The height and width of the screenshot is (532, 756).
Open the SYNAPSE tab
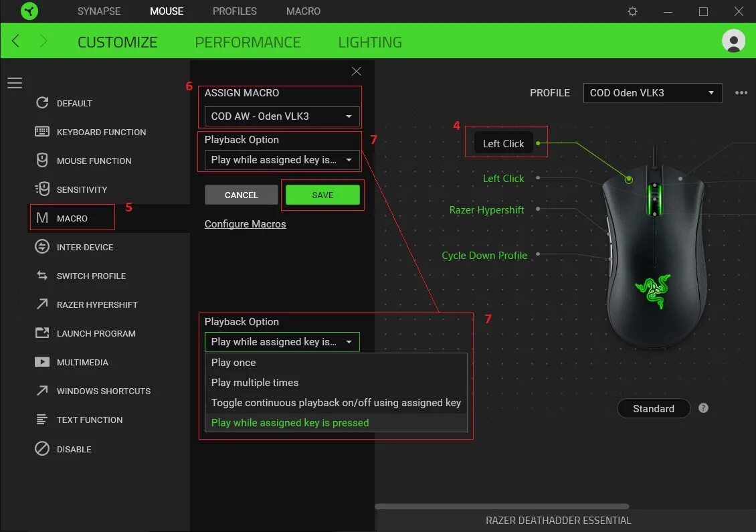(x=99, y=11)
